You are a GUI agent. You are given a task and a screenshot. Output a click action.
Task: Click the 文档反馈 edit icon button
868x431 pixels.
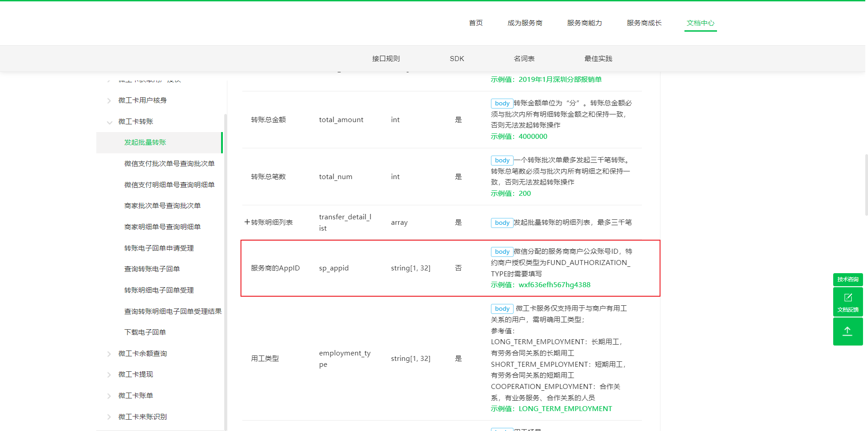pos(848,302)
